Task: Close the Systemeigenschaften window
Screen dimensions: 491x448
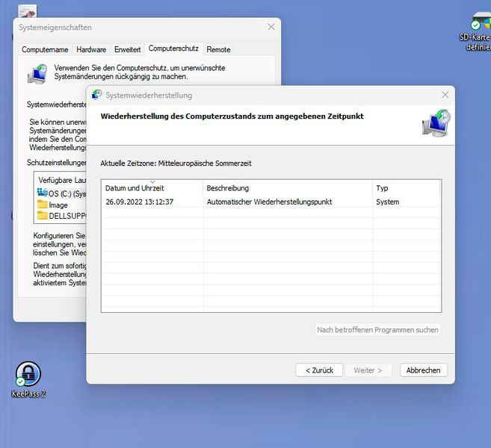Action: coord(271,27)
